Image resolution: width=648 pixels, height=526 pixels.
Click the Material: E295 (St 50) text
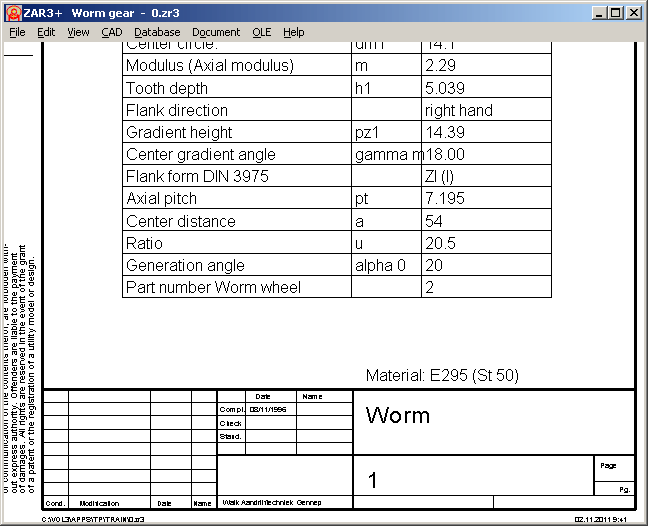(442, 376)
